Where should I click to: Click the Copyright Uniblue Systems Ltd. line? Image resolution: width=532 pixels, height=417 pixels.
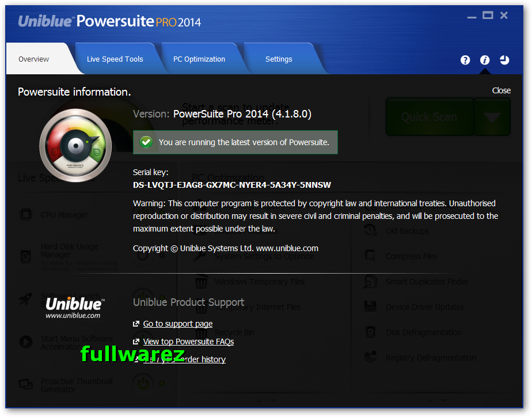pyautogui.click(x=226, y=248)
